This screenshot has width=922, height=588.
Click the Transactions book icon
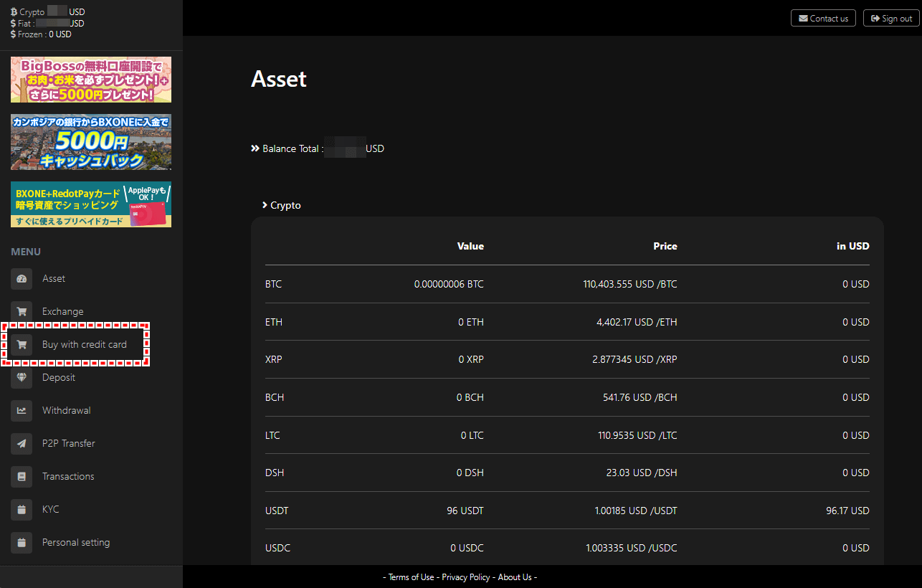point(22,476)
